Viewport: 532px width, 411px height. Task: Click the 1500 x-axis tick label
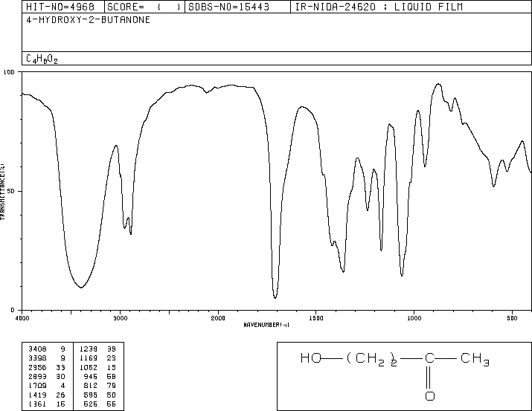tap(316, 318)
